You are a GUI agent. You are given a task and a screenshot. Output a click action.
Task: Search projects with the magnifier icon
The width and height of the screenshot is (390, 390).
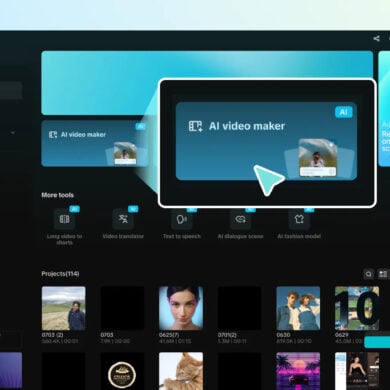click(368, 274)
